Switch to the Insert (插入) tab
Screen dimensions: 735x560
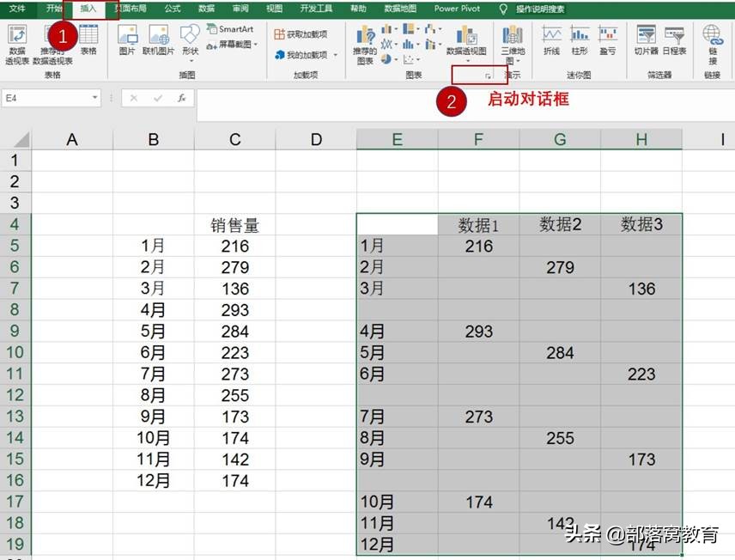click(88, 9)
